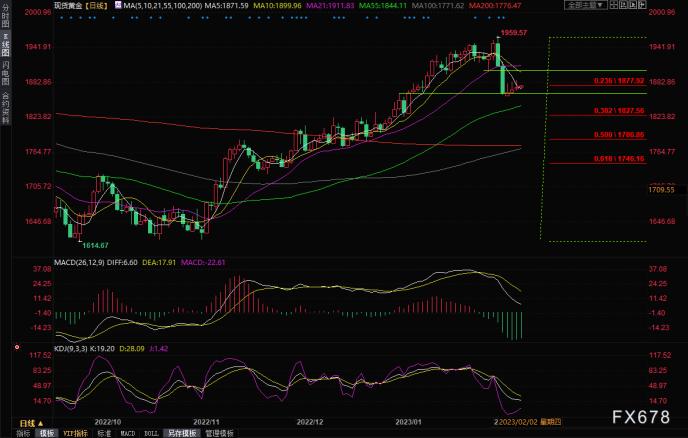Click the 2023/02/02 date marker on timeline
The image size is (688, 438).
click(x=530, y=422)
